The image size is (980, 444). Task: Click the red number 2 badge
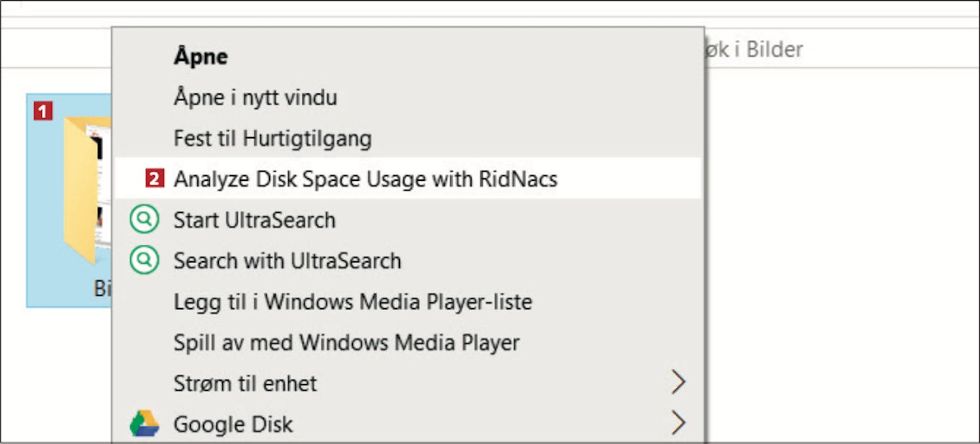tap(154, 179)
